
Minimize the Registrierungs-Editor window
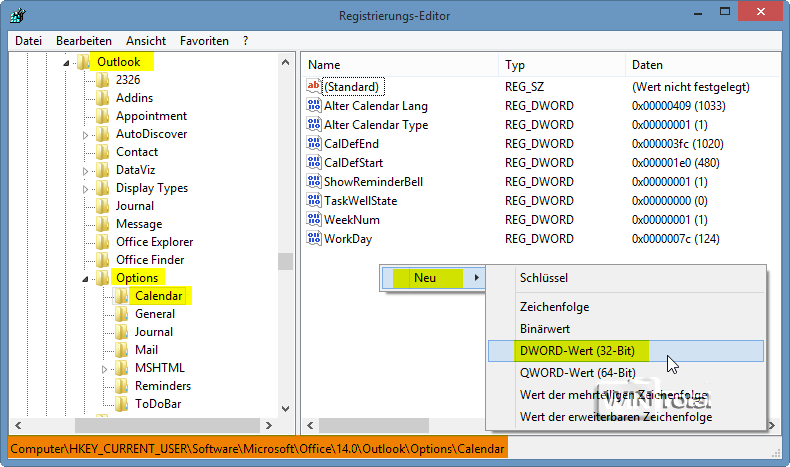(698, 13)
